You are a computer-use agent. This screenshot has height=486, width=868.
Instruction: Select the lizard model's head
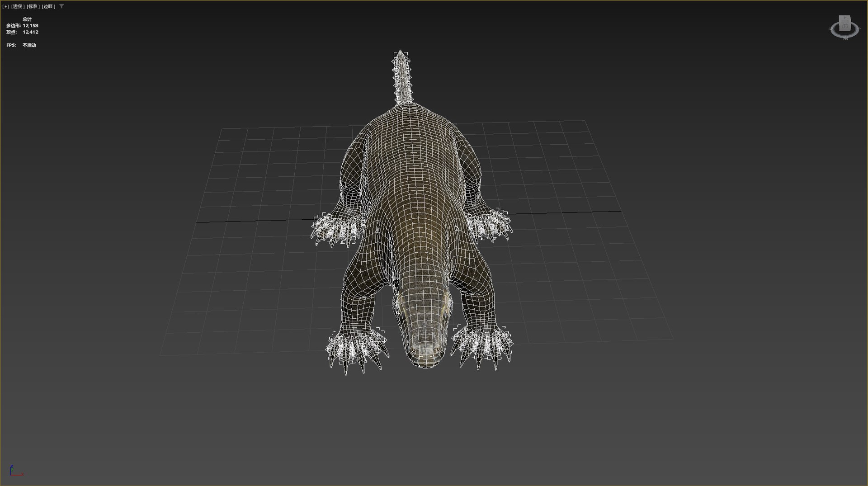(424, 330)
